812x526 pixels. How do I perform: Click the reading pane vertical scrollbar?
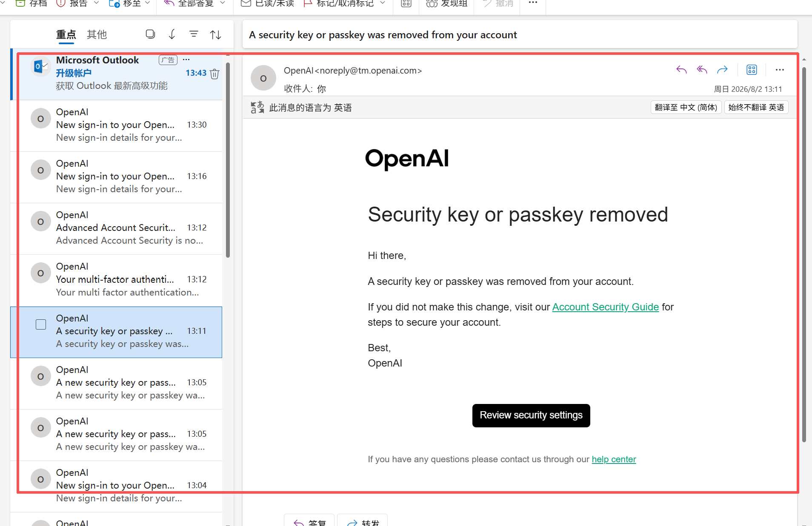tap(804, 255)
